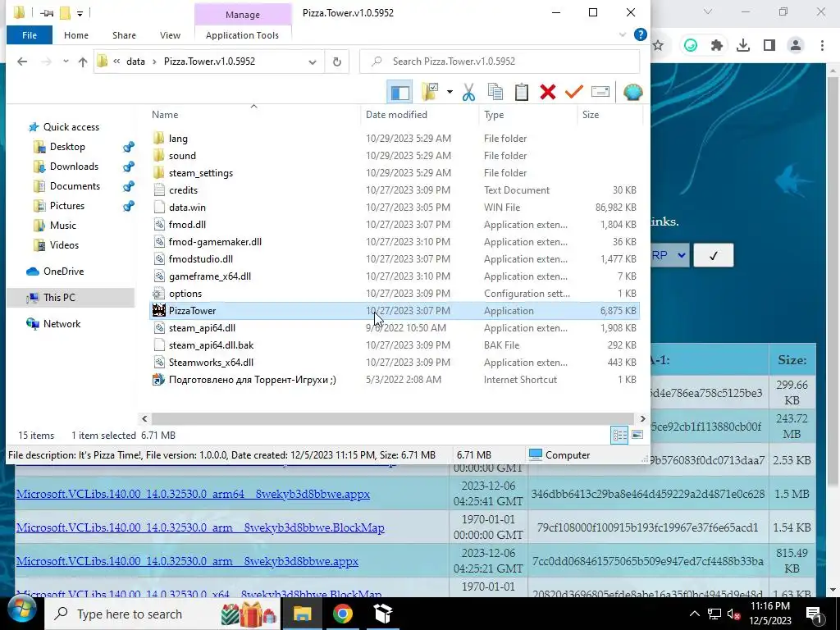Open folder options toolbar icon
840x630 pixels.
[x=430, y=92]
